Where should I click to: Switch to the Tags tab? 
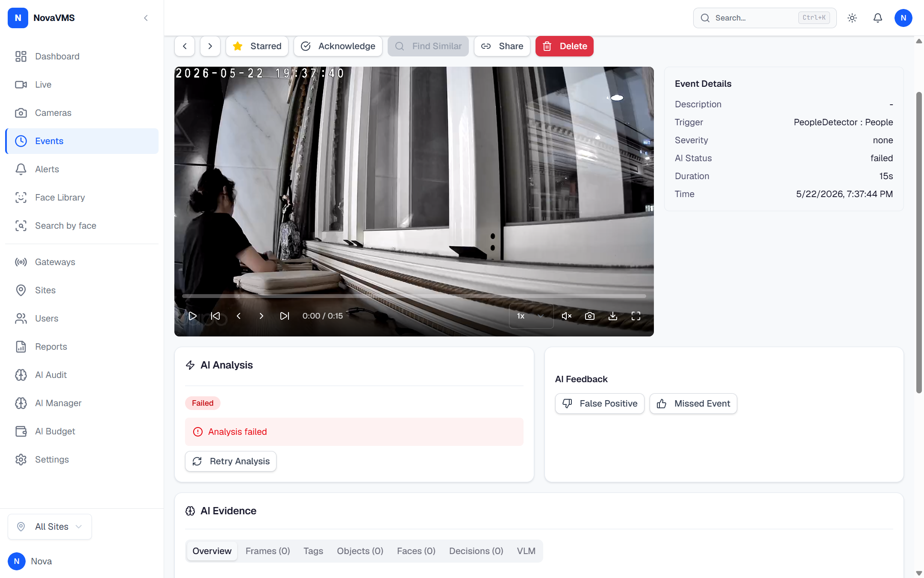[313, 551]
